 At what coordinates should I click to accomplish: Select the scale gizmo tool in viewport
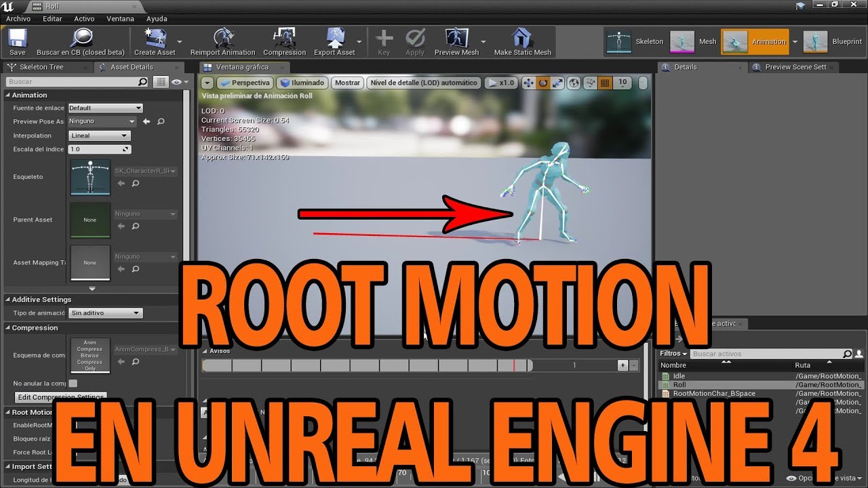pos(558,83)
